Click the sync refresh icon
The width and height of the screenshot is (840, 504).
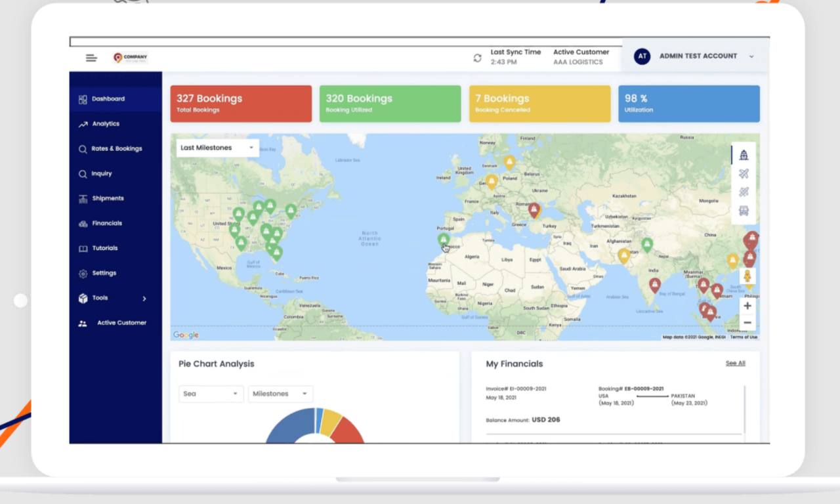coord(478,58)
